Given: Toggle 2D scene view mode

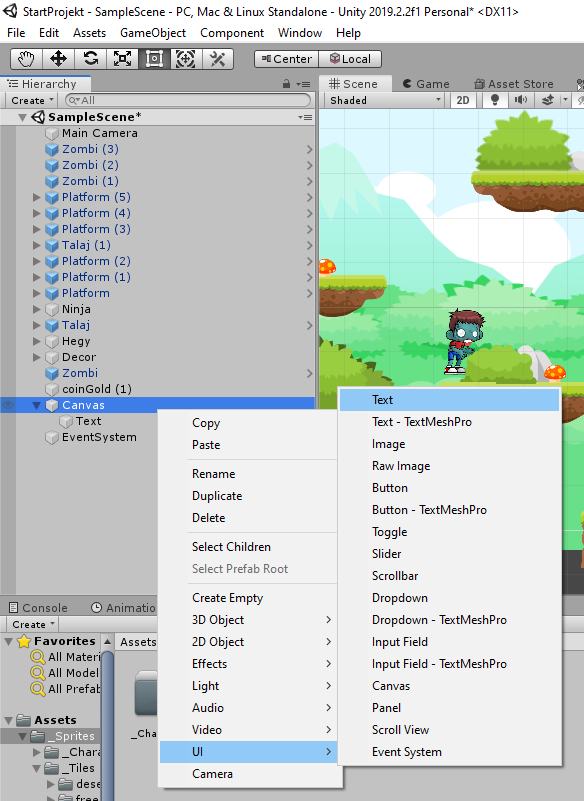Looking at the screenshot, I should [463, 100].
